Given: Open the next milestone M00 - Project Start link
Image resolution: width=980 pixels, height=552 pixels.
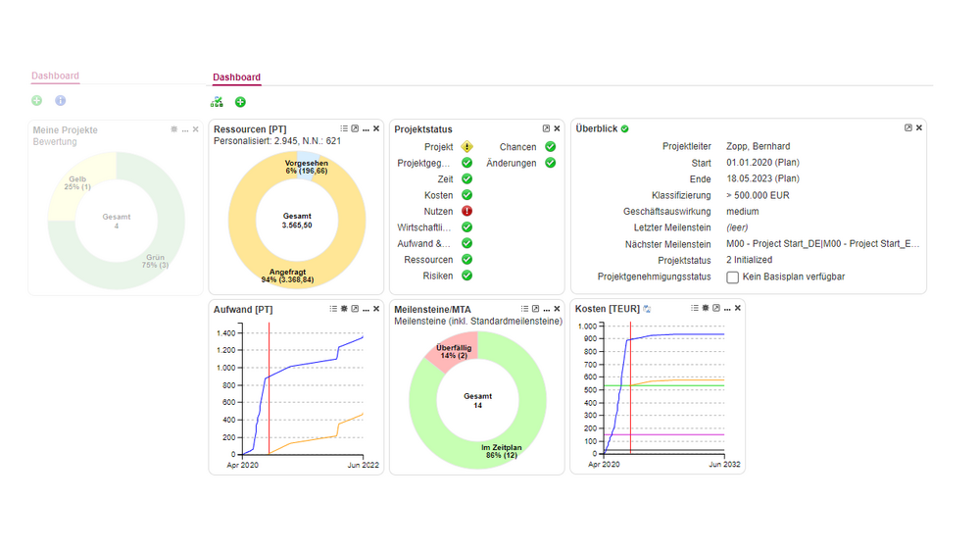Looking at the screenshot, I should [823, 244].
